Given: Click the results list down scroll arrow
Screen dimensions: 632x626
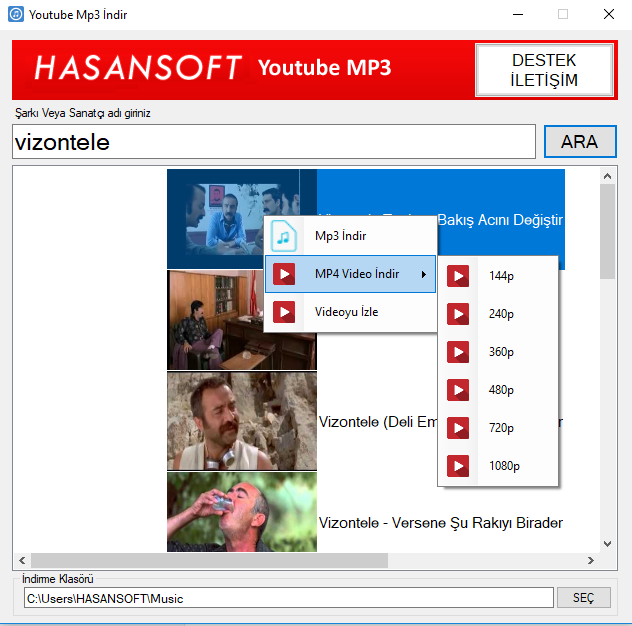Looking at the screenshot, I should tap(607, 544).
